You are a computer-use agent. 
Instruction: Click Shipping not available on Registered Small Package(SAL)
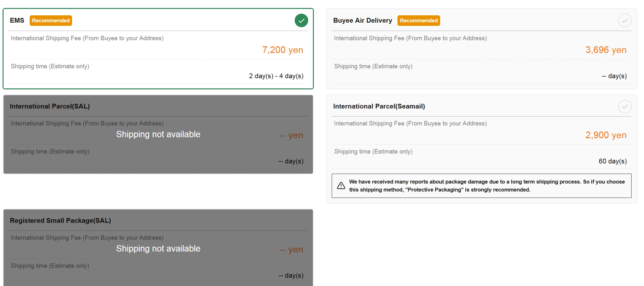(x=158, y=249)
